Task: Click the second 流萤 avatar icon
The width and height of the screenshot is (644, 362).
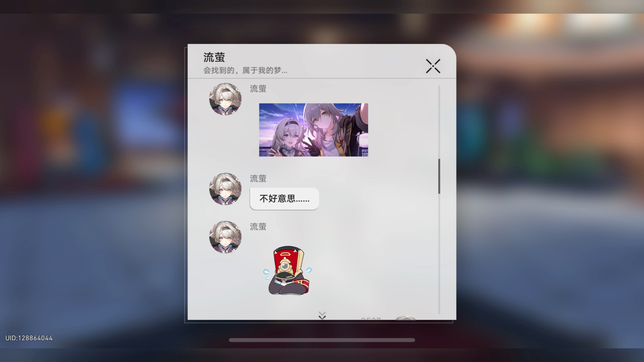Action: coord(225,189)
